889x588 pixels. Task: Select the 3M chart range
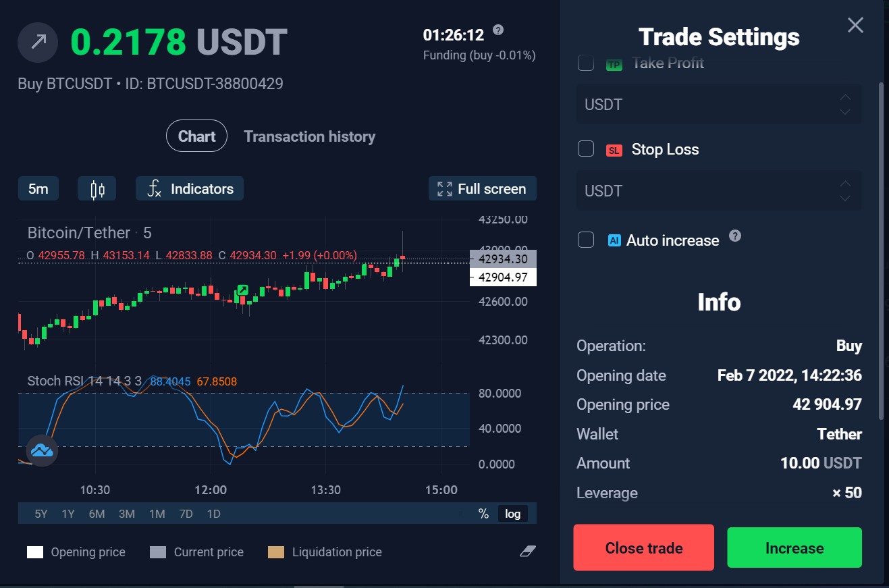click(127, 514)
